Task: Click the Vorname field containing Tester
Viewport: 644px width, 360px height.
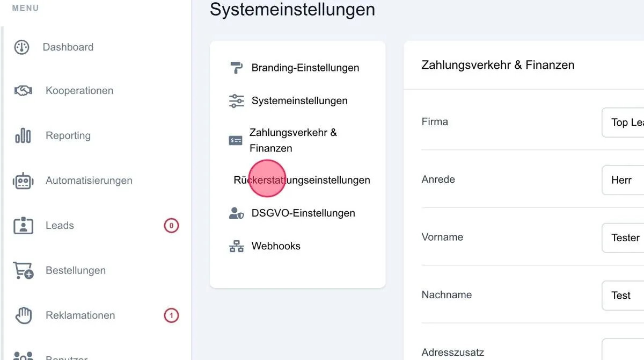Action: 623,237
